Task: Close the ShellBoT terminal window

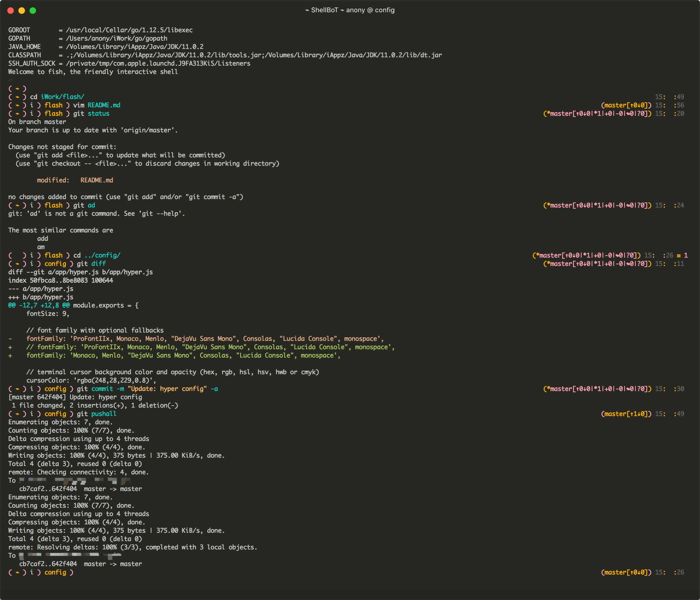Action: coord(11,11)
